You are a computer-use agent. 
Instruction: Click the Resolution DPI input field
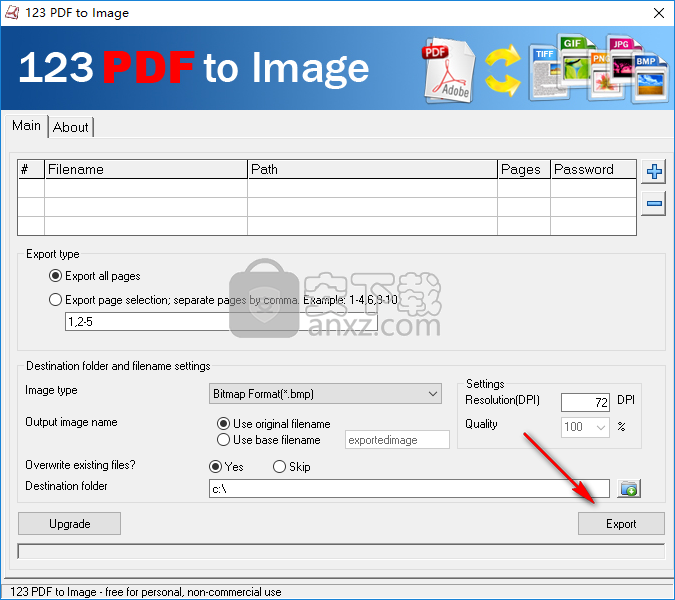tap(585, 402)
